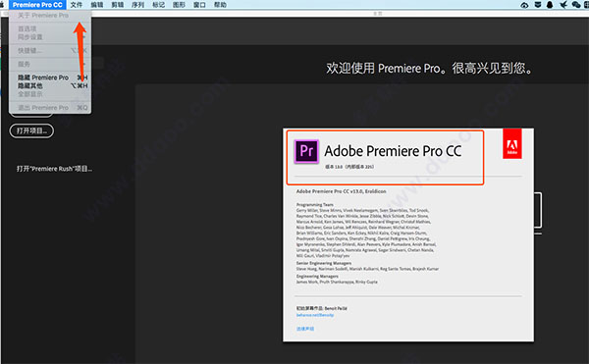Viewport: 589px width, 364px height.
Task: Click the cloud icon in the menu bar
Action: pyautogui.click(x=525, y=5)
